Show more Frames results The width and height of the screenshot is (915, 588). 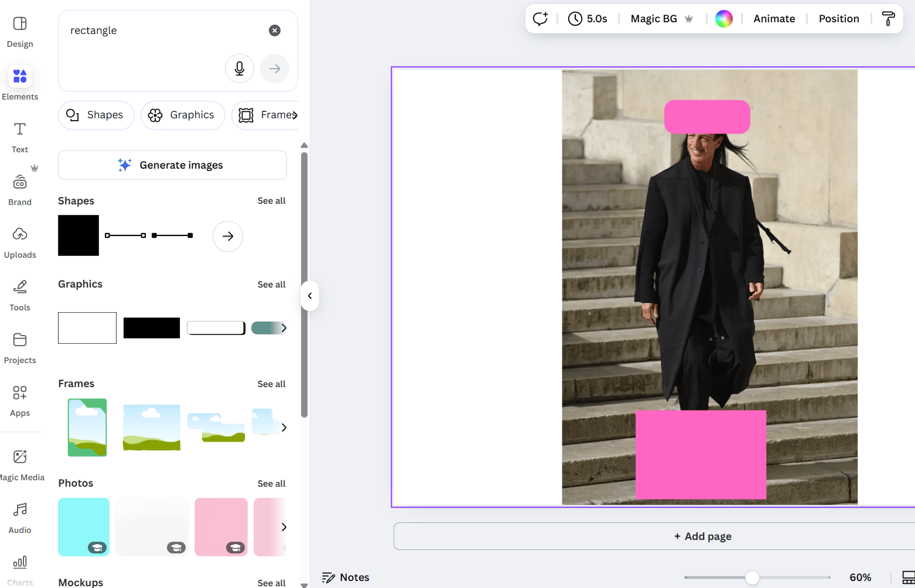(284, 428)
